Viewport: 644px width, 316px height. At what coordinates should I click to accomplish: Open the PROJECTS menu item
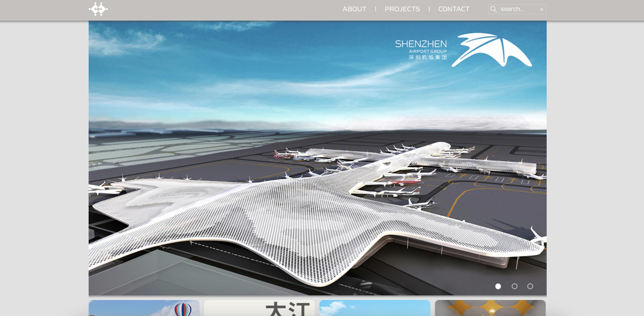click(402, 9)
